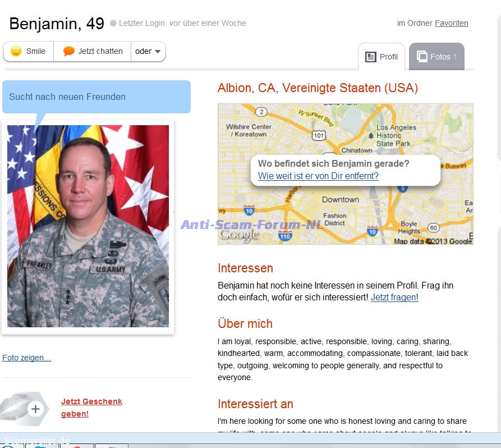This screenshot has width=501, height=448.
Task: Switch to the Profil tab
Action: pyautogui.click(x=381, y=57)
